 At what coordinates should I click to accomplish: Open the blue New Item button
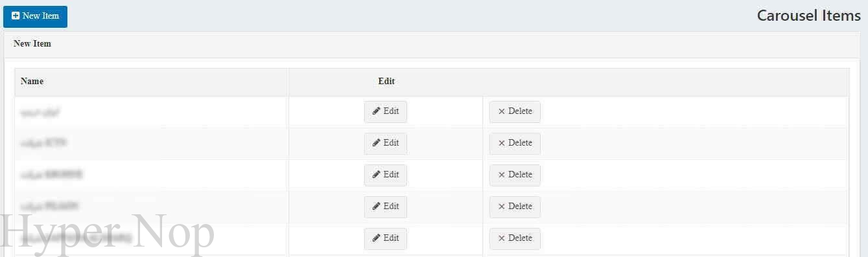point(35,16)
